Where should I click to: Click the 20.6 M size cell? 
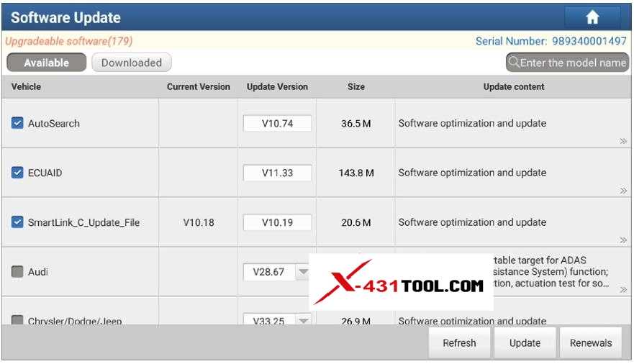356,222
